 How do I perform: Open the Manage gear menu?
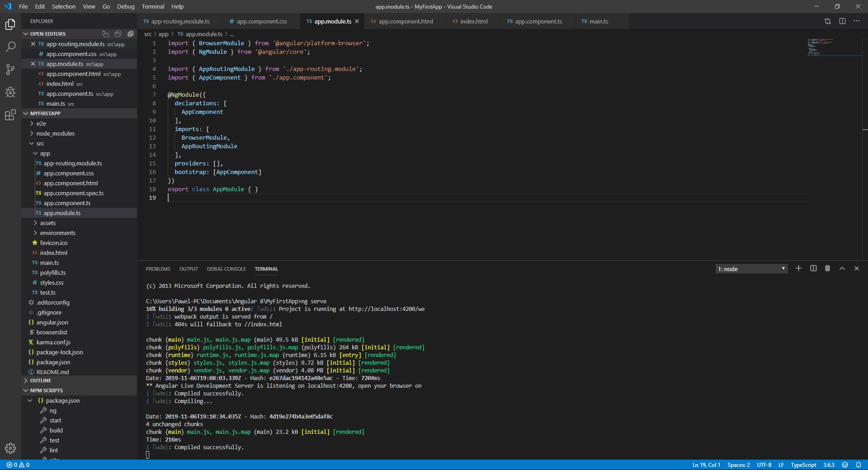(x=10, y=448)
